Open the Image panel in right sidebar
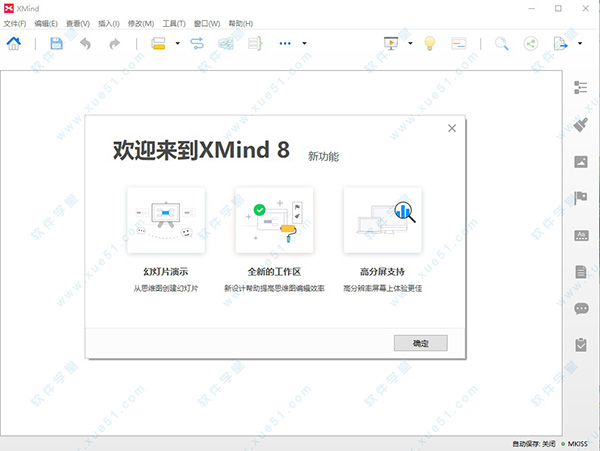The height and width of the screenshot is (451, 600). point(580,162)
